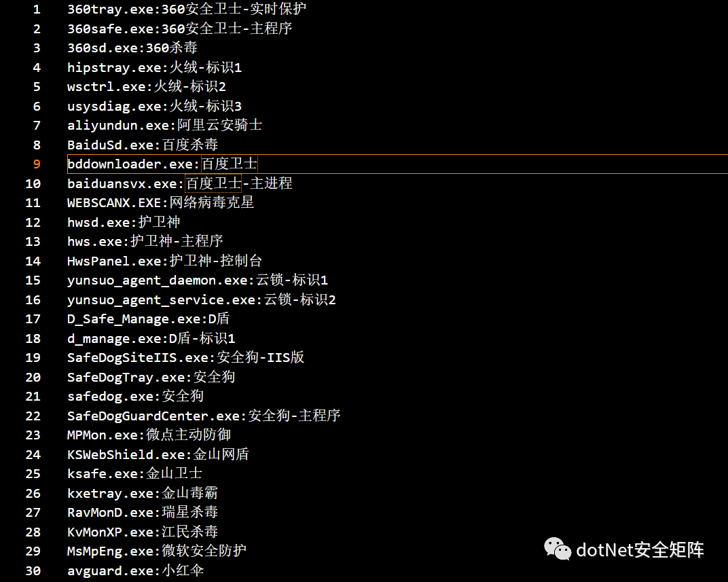Click the hwsd.exe line
Viewport: 728px width, 582px height.
(124, 222)
